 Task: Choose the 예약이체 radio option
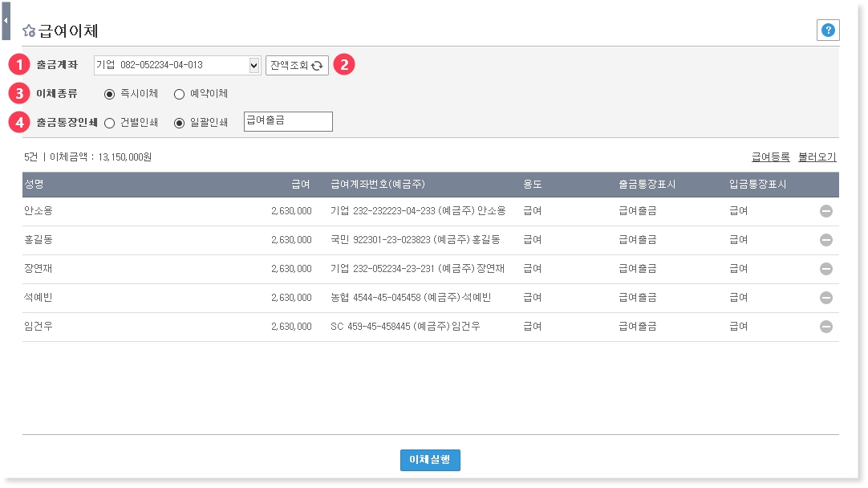click(179, 94)
